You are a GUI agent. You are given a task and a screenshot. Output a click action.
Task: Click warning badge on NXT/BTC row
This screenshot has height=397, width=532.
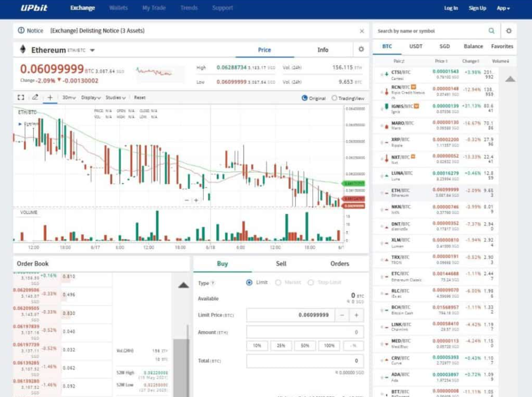click(413, 157)
